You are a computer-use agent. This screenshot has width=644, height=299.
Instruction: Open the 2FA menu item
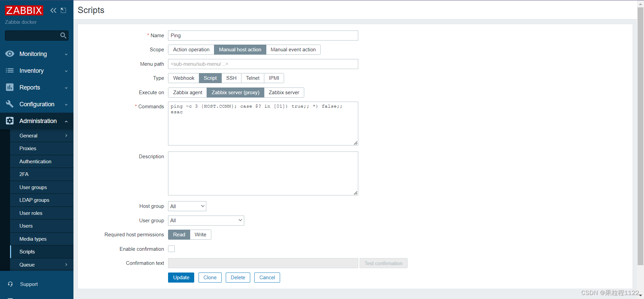42,174
